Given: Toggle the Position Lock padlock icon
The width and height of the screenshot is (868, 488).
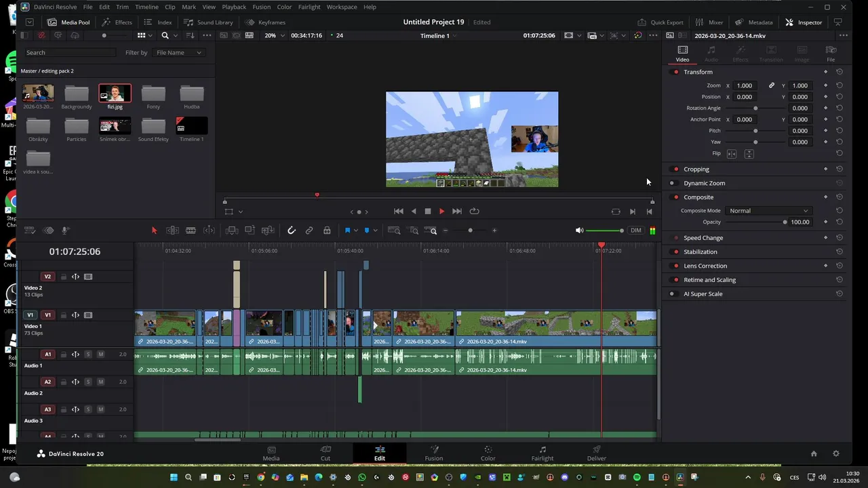Looking at the screenshot, I should [327, 230].
